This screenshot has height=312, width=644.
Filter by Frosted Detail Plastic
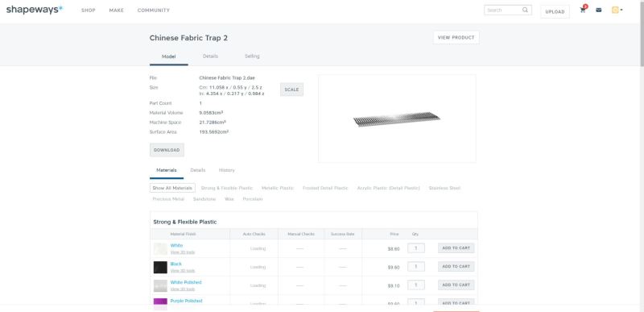point(325,188)
